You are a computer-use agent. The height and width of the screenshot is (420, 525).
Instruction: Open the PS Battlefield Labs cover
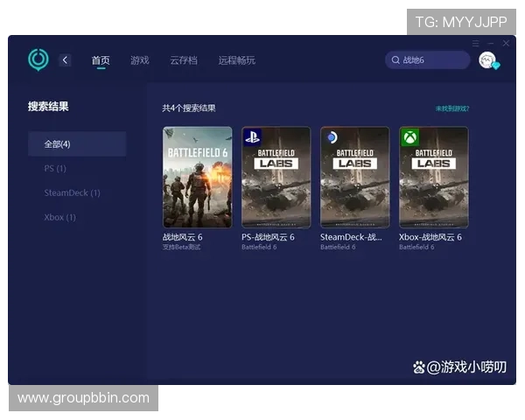[x=276, y=177]
